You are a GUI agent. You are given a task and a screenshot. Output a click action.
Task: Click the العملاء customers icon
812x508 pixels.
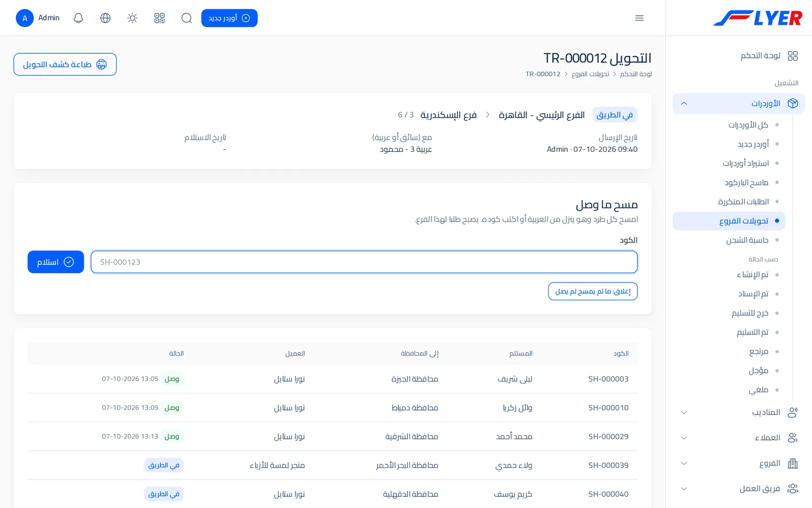coord(793,438)
